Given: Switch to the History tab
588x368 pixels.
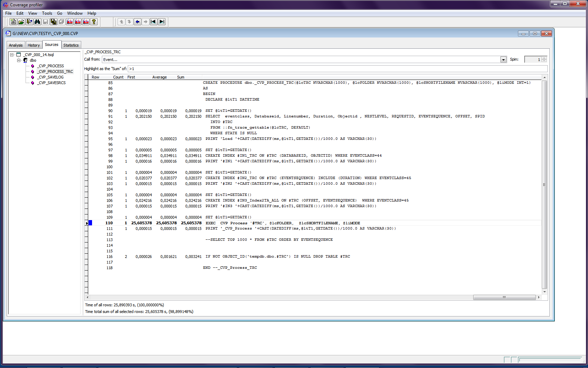Looking at the screenshot, I should 34,45.
